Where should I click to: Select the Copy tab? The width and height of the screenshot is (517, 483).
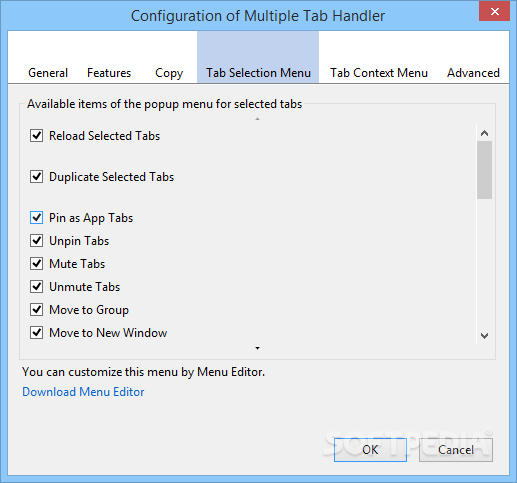click(169, 73)
